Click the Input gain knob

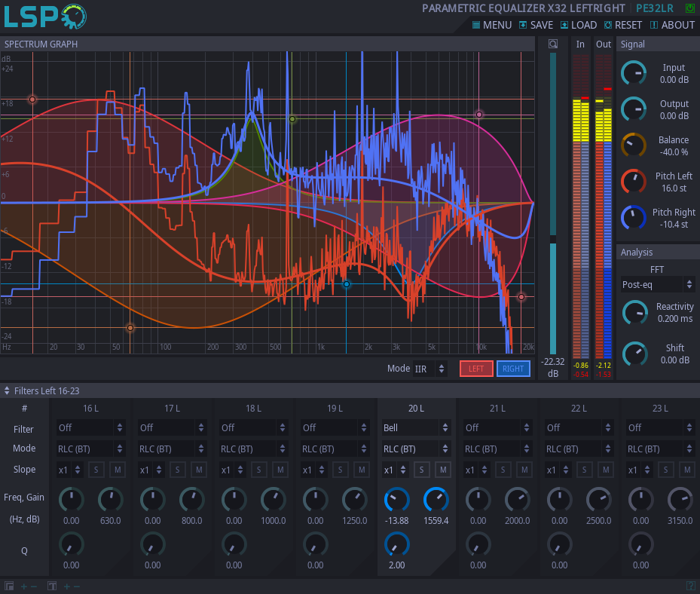point(634,73)
